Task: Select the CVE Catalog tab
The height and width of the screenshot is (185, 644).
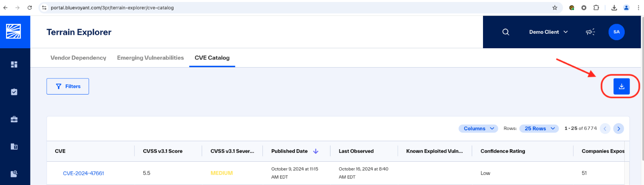Action: (212, 58)
